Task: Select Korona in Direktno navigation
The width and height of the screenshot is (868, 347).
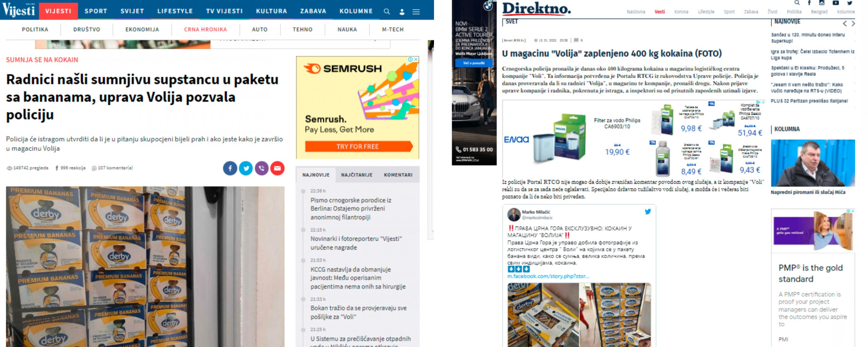Action: point(681,12)
